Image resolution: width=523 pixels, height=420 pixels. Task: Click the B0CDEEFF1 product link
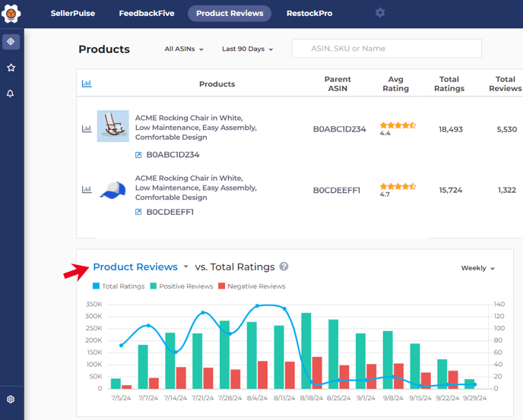[170, 212]
